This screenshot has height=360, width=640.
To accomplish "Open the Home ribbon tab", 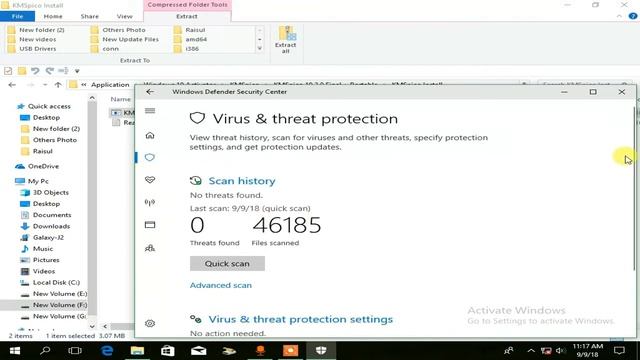I will tap(53, 16).
